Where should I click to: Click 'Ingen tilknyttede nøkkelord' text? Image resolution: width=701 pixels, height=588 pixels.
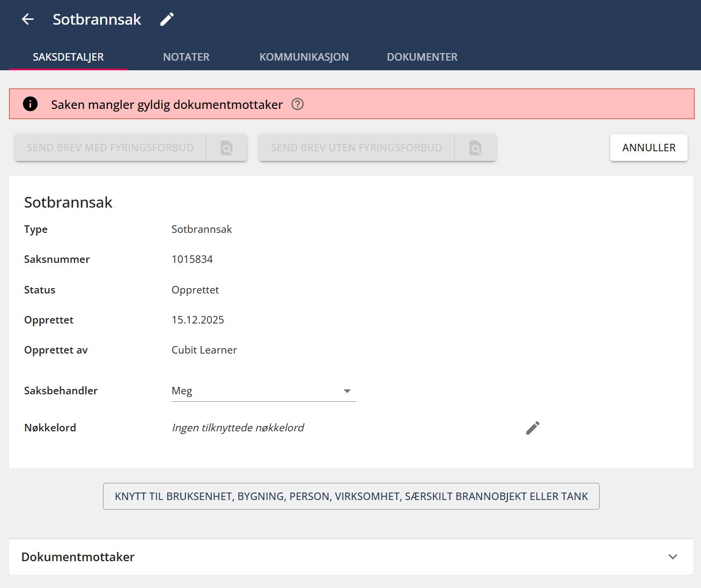click(x=238, y=428)
